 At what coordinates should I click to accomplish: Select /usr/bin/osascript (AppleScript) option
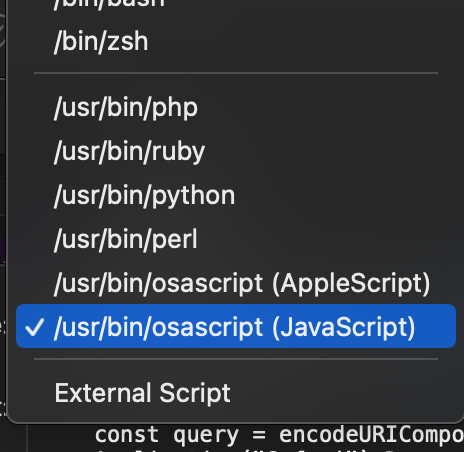tap(236, 283)
